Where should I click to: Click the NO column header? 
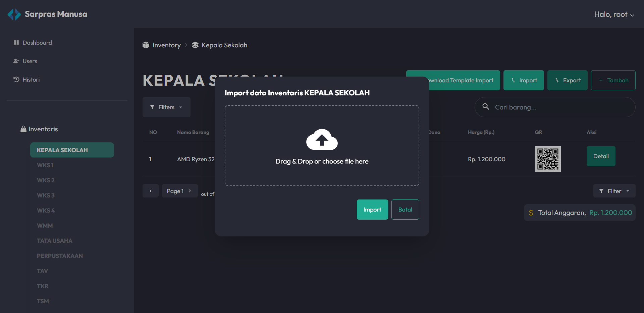pyautogui.click(x=153, y=132)
